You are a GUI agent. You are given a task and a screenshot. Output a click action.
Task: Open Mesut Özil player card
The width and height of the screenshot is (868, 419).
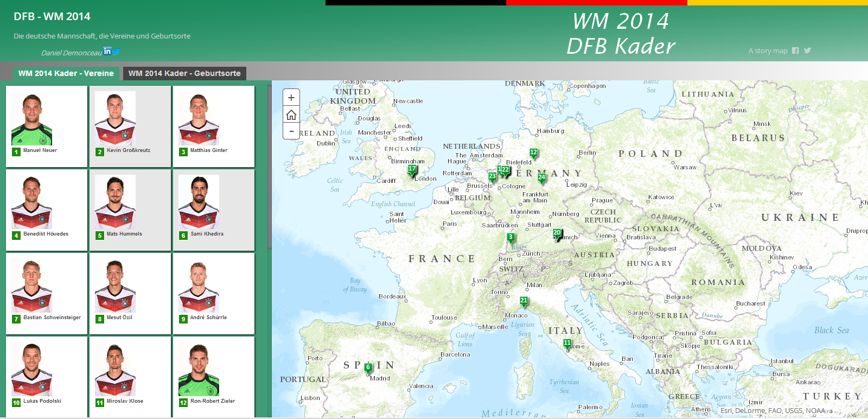click(130, 294)
